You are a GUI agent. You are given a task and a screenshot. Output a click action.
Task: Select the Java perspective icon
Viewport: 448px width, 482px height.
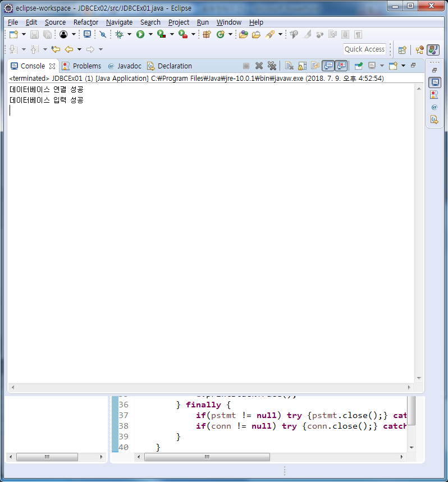433,50
